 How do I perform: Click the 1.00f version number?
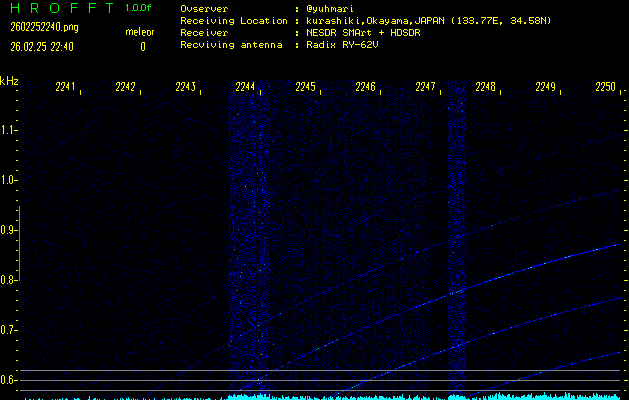click(x=140, y=8)
